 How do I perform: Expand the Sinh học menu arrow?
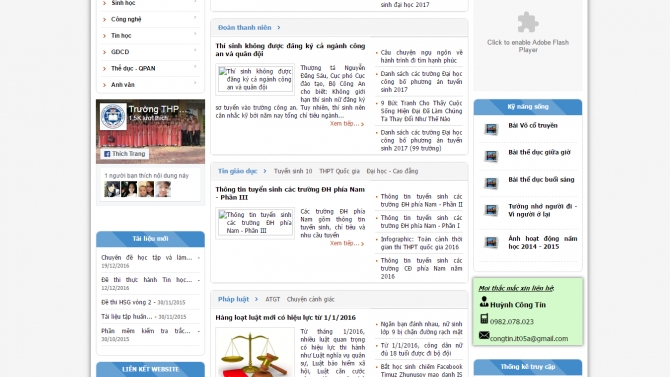click(x=195, y=1)
